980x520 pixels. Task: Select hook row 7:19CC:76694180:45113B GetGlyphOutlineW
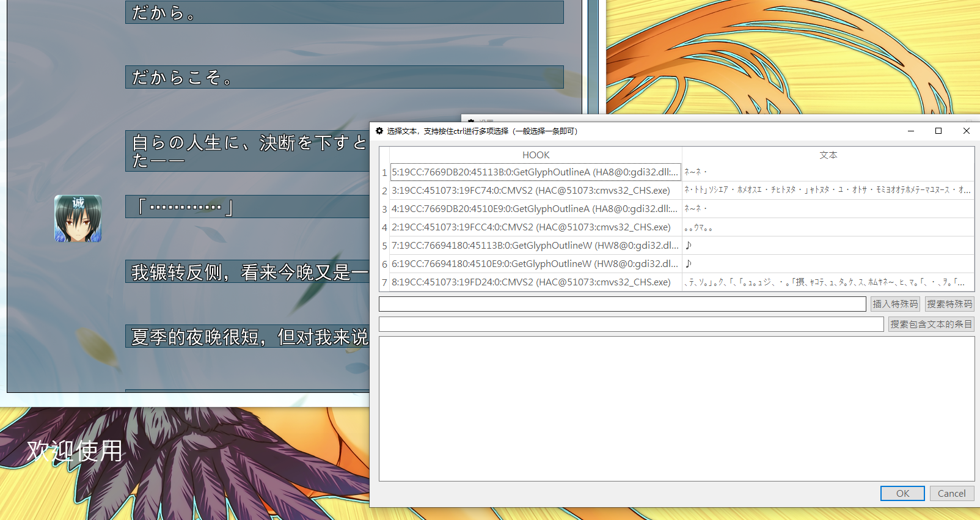(536, 246)
